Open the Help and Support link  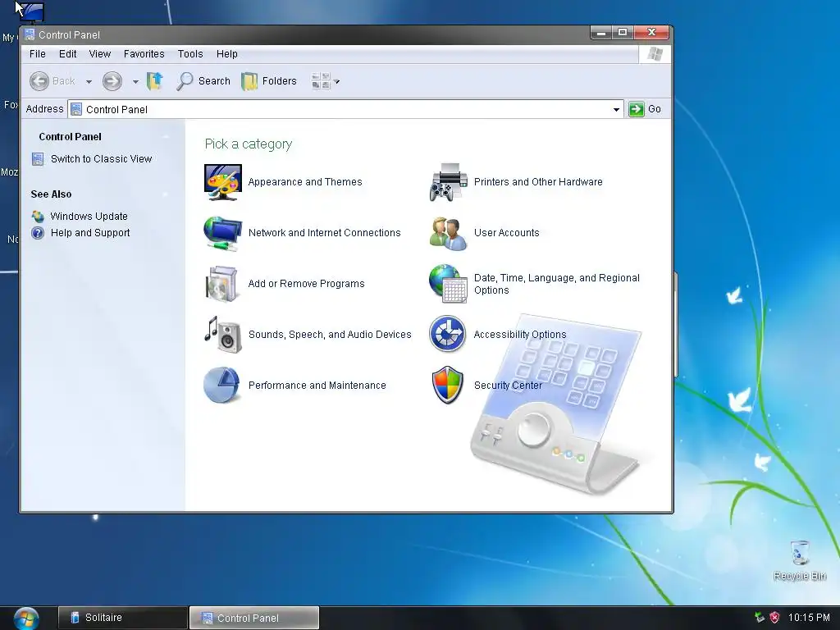coord(90,233)
